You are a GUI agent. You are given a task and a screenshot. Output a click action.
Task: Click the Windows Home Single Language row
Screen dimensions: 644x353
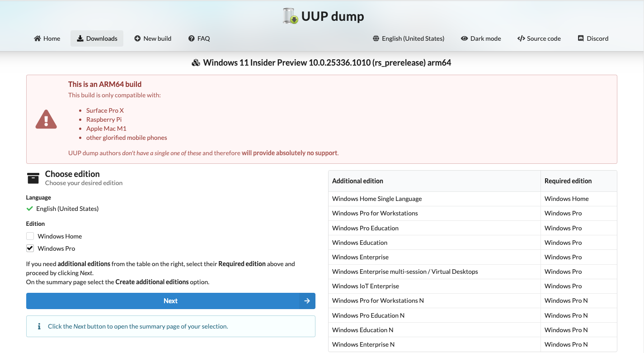click(472, 199)
